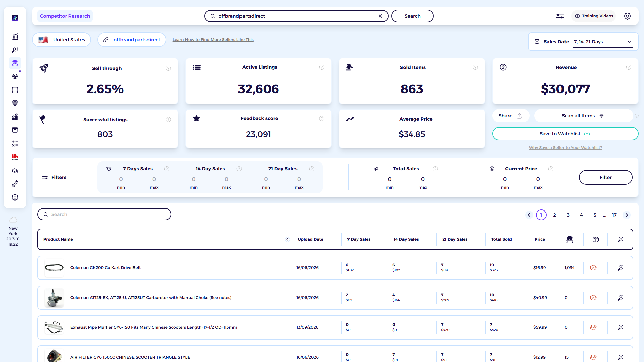Click Scan all Items button
This screenshot has width=644, height=362.
tap(583, 116)
